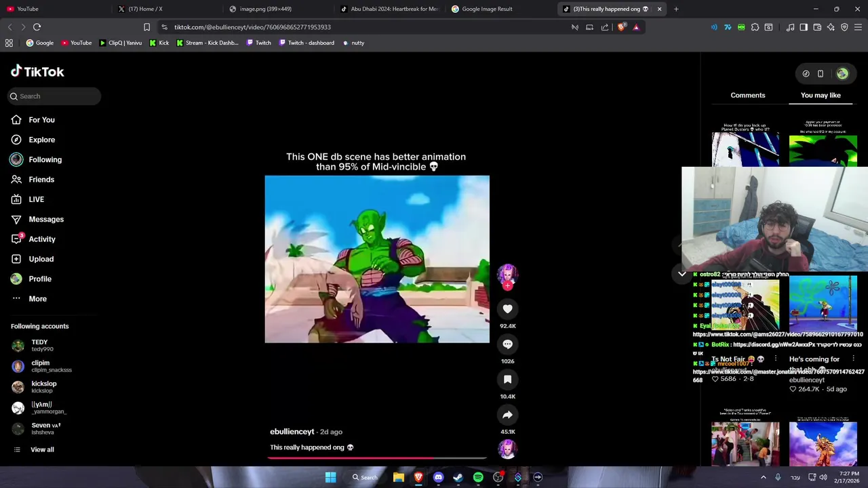Viewport: 868px width, 488px height.
Task: Click the TikTok search field
Action: [54, 96]
